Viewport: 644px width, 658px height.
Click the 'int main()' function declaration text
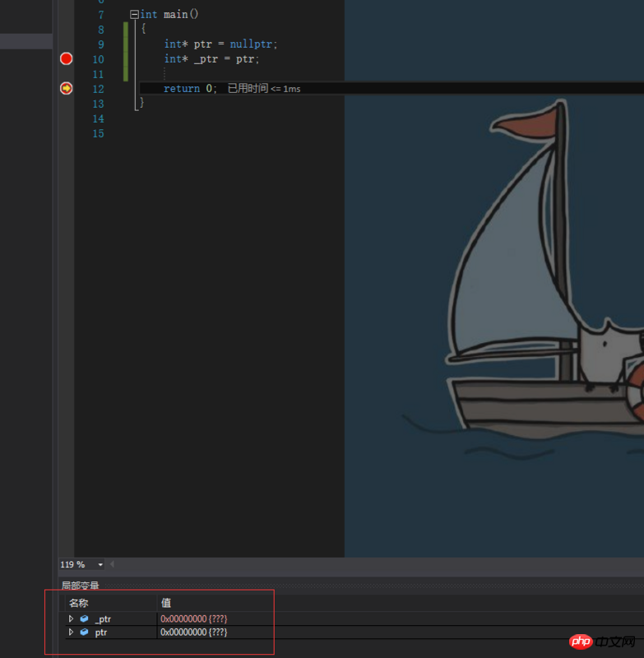[169, 15]
